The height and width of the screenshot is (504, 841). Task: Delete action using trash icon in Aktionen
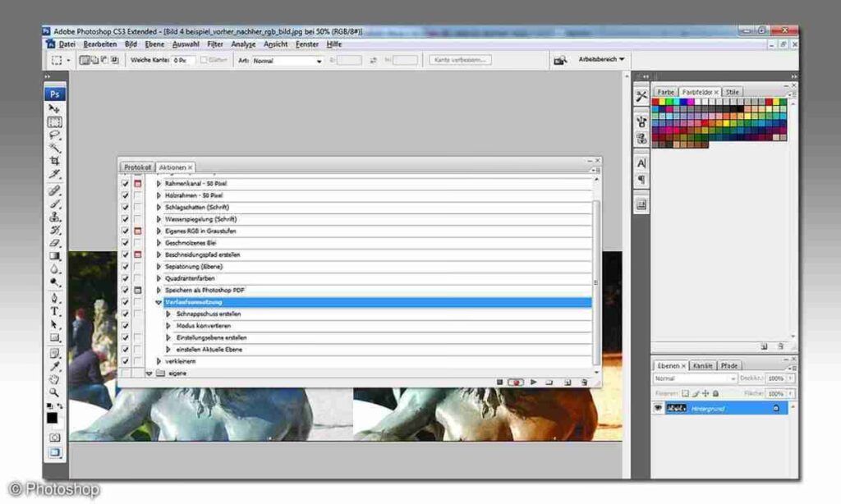tap(584, 383)
